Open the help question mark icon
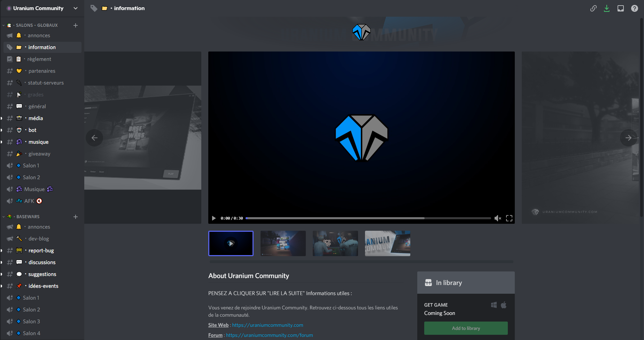The image size is (644, 340). 635,8
